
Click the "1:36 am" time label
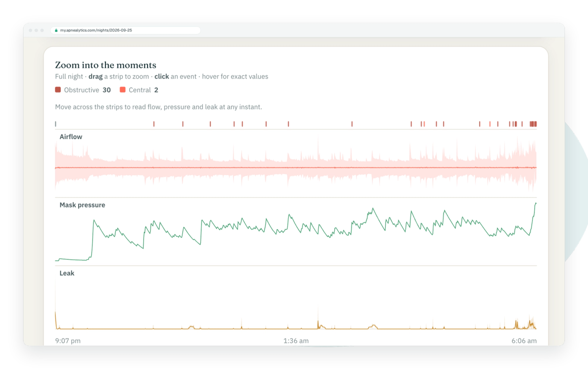click(296, 341)
